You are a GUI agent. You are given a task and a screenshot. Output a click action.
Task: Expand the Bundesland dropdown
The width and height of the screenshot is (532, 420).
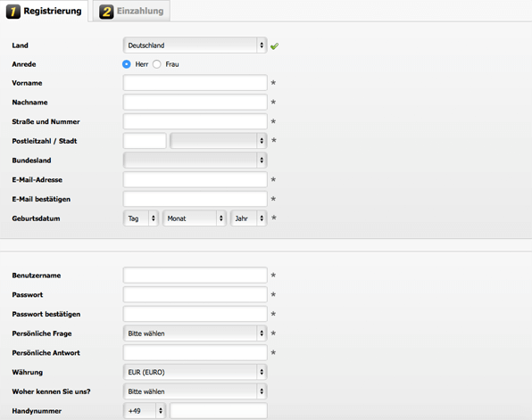195,160
